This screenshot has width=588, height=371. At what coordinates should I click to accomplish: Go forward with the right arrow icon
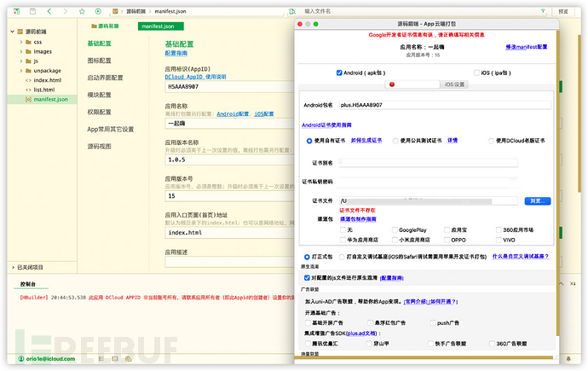tap(66, 11)
